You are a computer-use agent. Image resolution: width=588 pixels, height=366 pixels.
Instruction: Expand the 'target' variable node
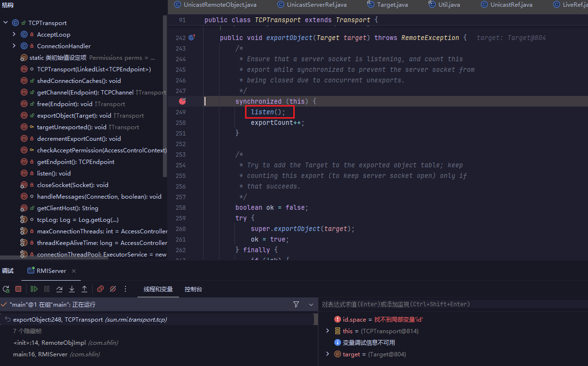point(328,354)
